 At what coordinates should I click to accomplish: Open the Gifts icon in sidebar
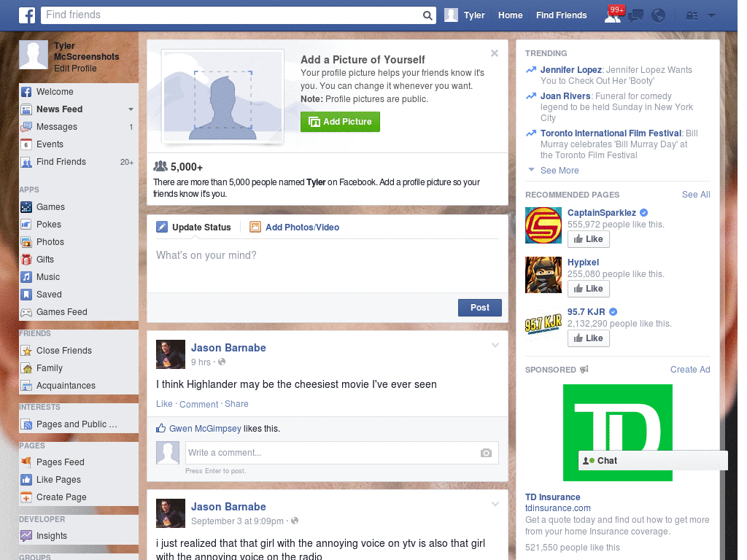26,260
